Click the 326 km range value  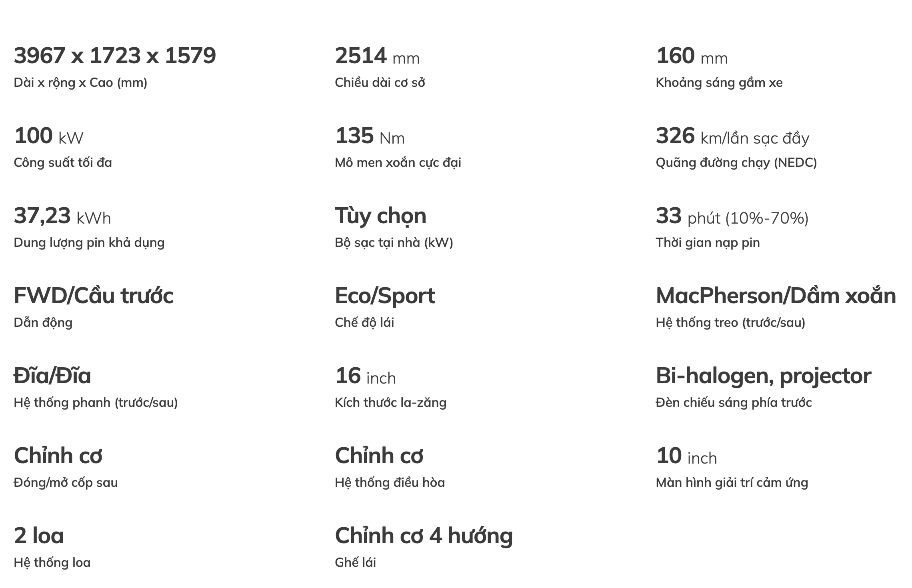732,136
